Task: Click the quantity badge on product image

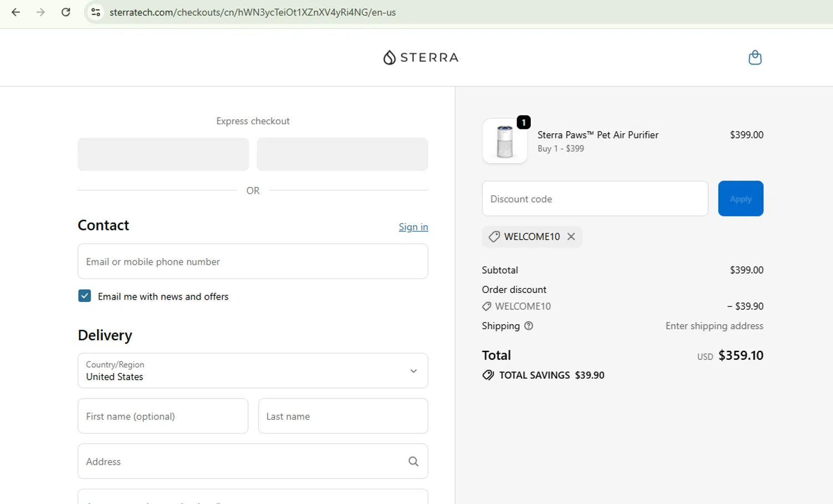Action: (x=524, y=122)
